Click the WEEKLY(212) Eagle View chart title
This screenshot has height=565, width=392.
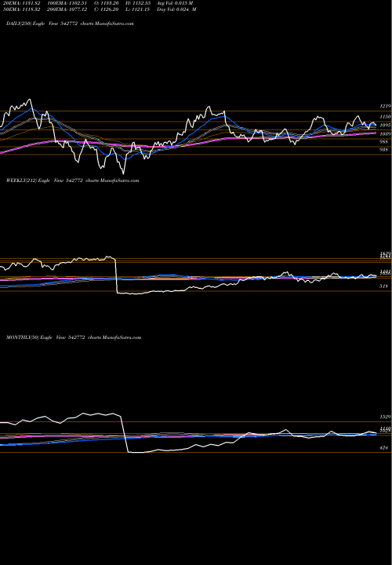point(72,180)
